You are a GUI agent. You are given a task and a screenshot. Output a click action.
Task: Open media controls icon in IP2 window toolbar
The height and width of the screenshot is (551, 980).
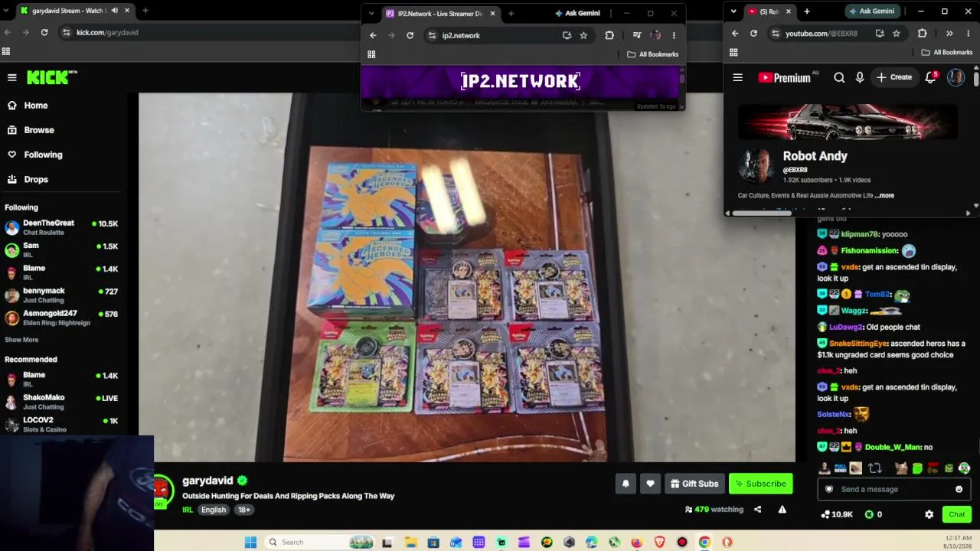point(636,35)
